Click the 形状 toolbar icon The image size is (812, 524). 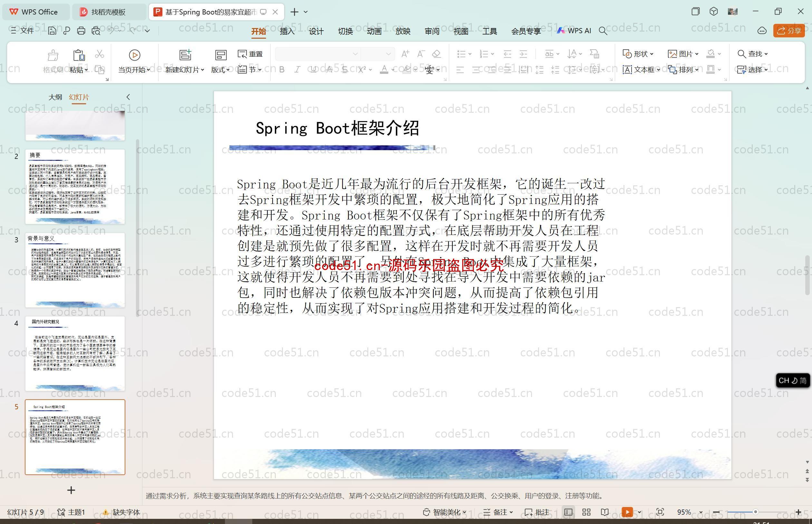pyautogui.click(x=636, y=53)
